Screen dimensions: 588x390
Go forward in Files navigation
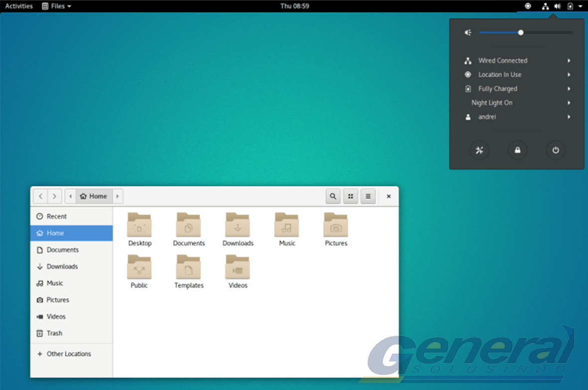(x=54, y=196)
